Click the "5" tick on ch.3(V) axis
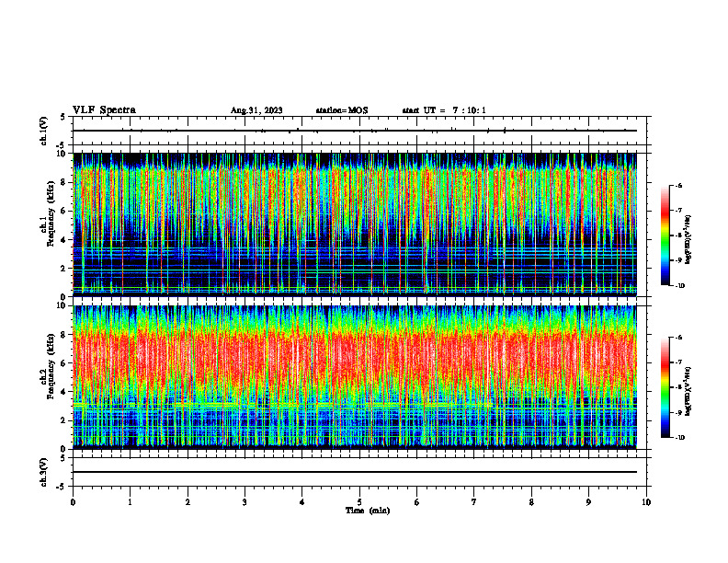Viewport: 728px width, 563px height. (63, 458)
